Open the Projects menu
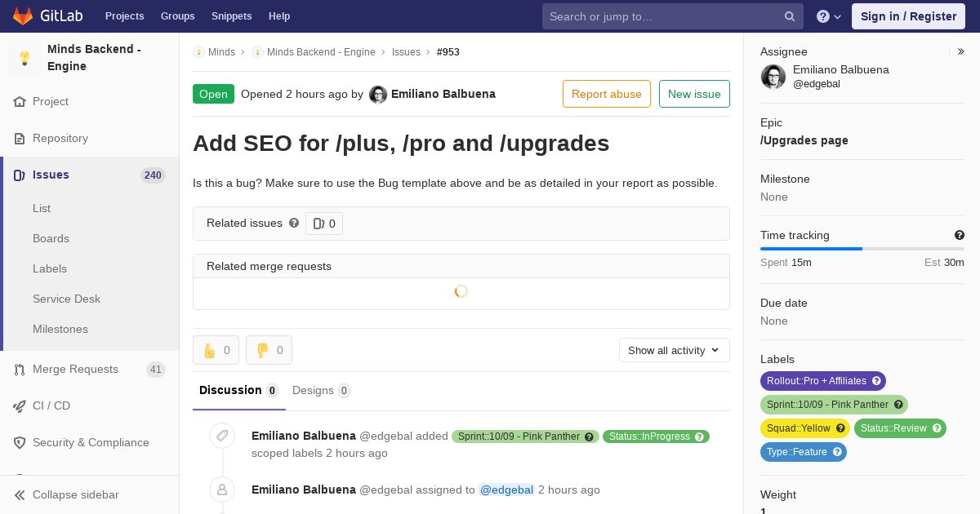Screen dimensions: 980x514 pos(125,16)
